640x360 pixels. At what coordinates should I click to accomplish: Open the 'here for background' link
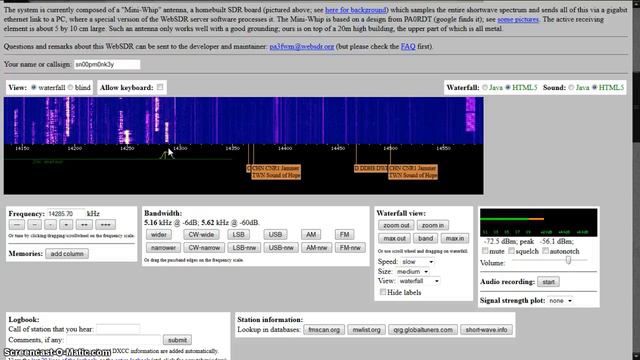coord(356,10)
